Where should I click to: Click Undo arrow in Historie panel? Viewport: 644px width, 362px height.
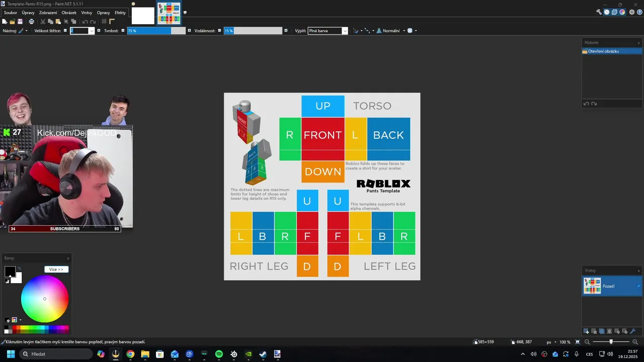[586, 104]
